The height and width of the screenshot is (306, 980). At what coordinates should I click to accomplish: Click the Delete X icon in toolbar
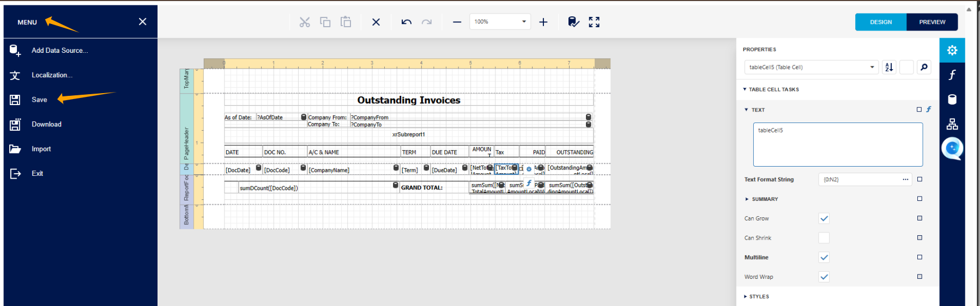click(376, 22)
